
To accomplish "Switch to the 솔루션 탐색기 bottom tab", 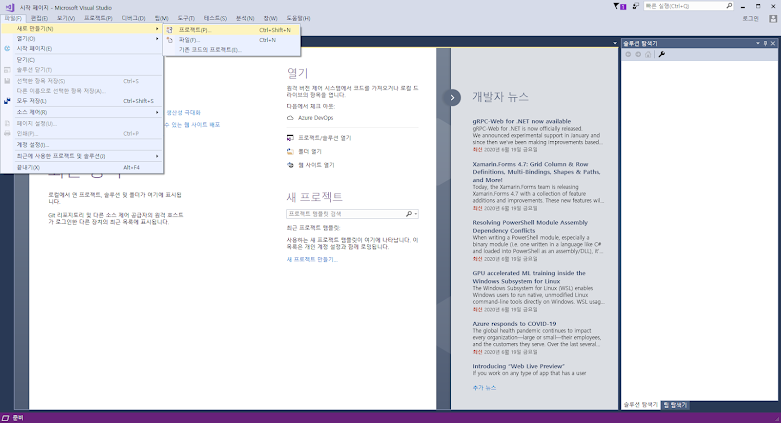I will click(641, 405).
